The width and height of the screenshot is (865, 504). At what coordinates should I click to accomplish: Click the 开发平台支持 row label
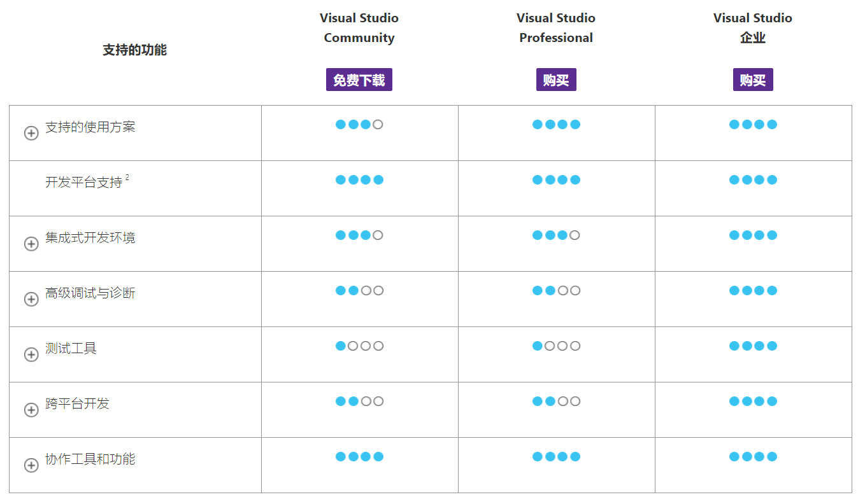[83, 183]
